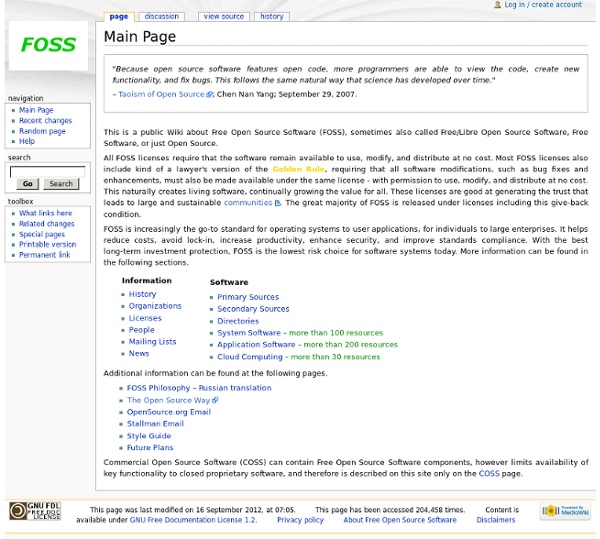Click 'more than 100 resources' text
600x539 pixels.
point(336,333)
